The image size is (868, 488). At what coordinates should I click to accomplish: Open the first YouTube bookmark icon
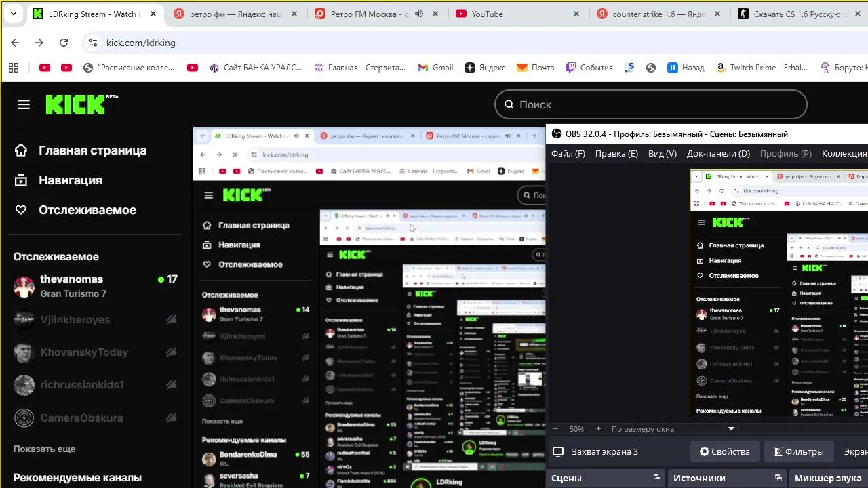pos(45,68)
